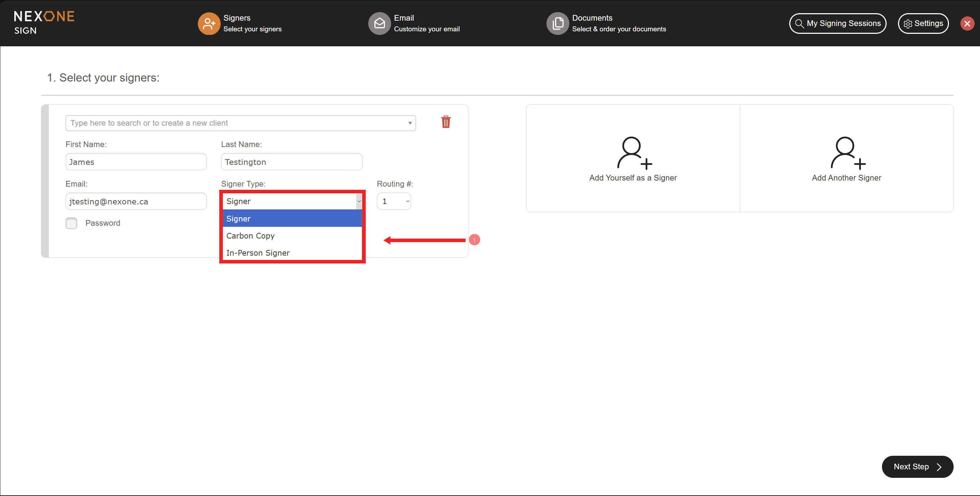980x496 pixels.
Task: Open the client search dropdown arrow
Action: 410,123
